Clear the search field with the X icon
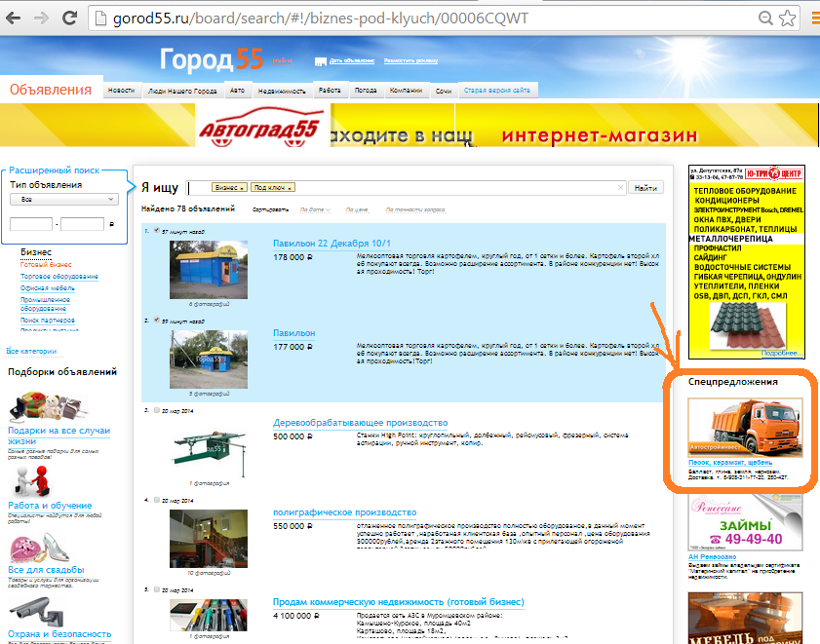The image size is (820, 644). 620,188
